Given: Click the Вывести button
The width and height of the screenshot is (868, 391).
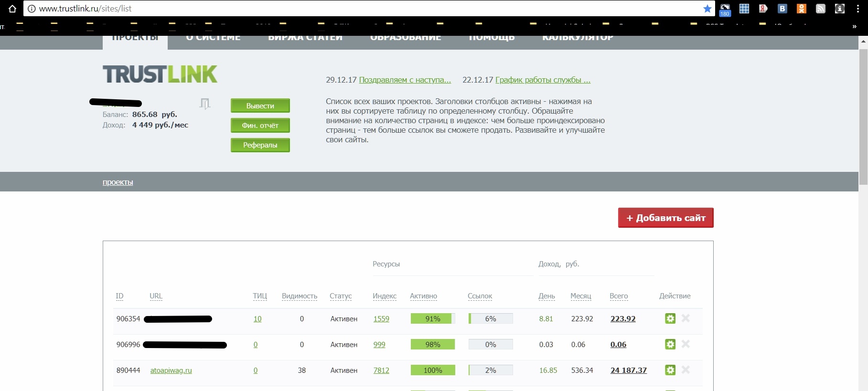Looking at the screenshot, I should tap(260, 106).
